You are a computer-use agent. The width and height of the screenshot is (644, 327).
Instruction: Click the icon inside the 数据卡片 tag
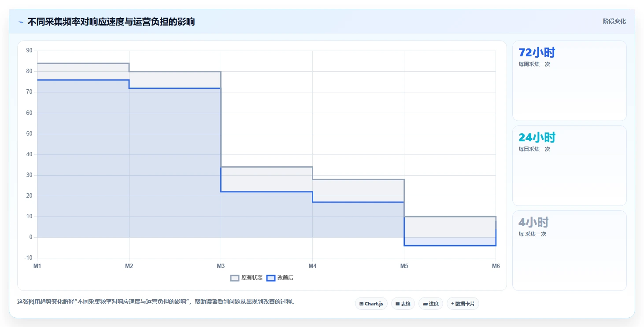452,304
